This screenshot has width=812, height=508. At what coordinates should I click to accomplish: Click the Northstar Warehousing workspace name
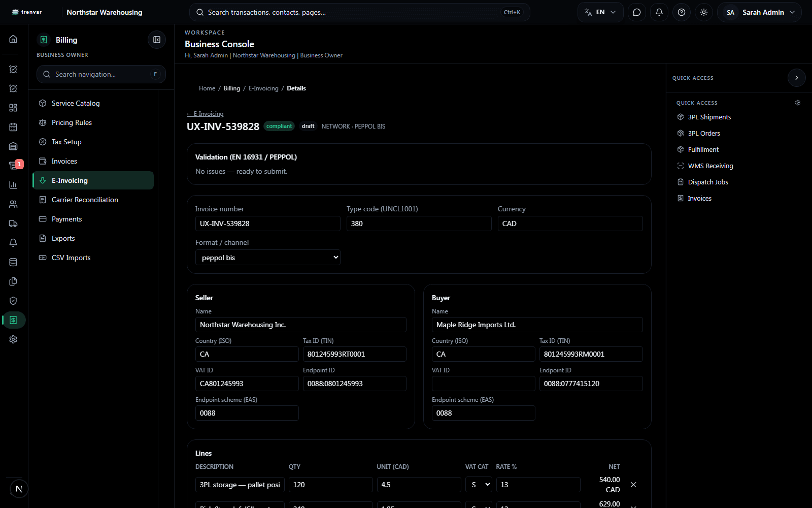click(x=105, y=12)
